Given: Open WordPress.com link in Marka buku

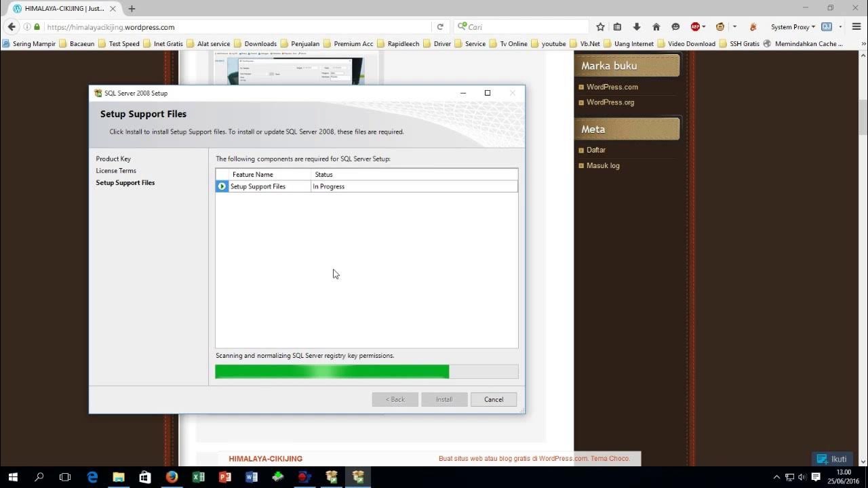Looking at the screenshot, I should click(x=612, y=87).
